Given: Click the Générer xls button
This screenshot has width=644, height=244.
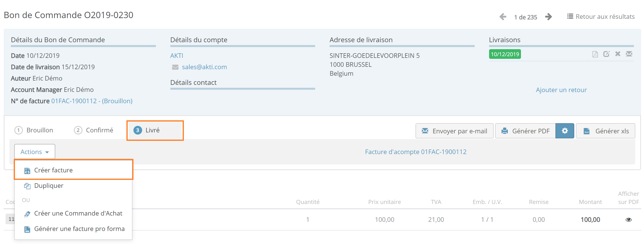Looking at the screenshot, I should click(x=605, y=131).
